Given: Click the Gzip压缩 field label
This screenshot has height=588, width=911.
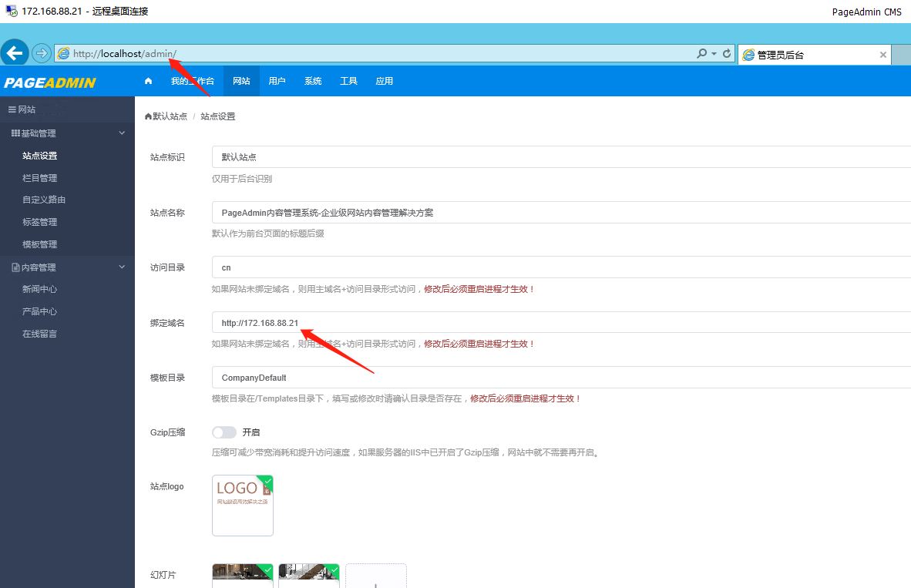Looking at the screenshot, I should (x=167, y=432).
